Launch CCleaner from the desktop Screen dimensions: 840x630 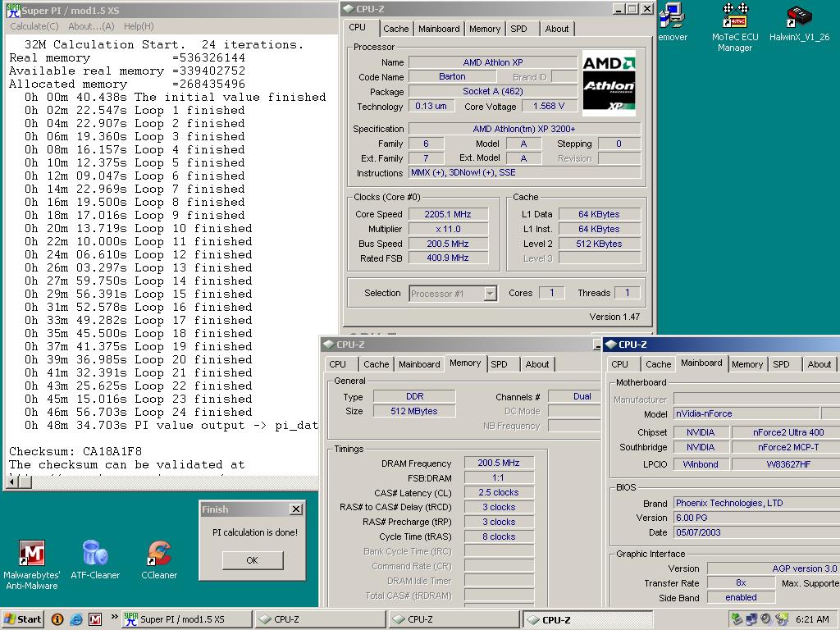[x=159, y=554]
